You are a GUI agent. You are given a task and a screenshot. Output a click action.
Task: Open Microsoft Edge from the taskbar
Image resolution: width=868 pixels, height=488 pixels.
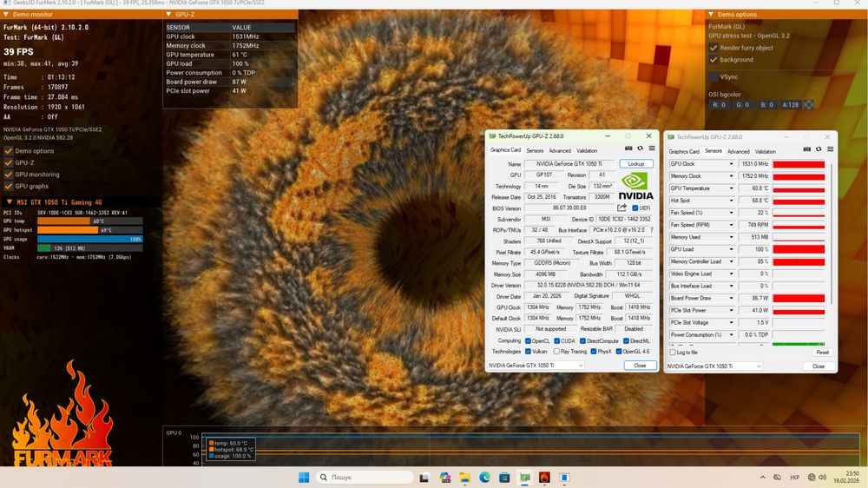coord(485,478)
